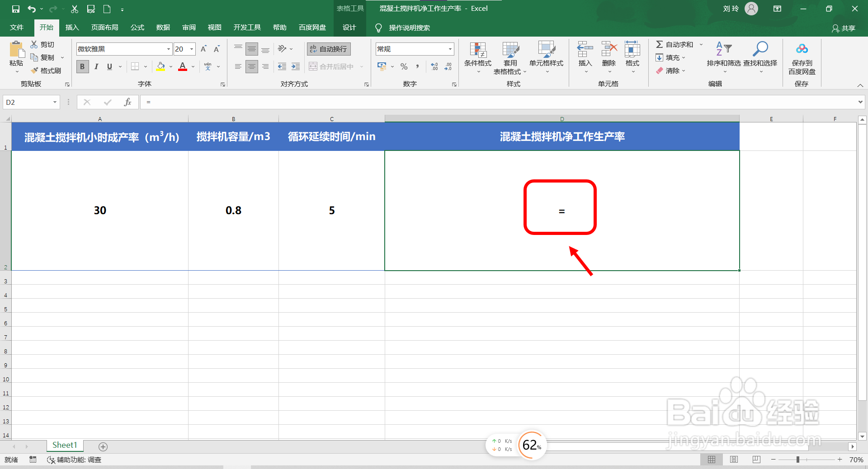Expand the Name Box dropdown for D2
This screenshot has height=469, width=868.
(x=55, y=102)
